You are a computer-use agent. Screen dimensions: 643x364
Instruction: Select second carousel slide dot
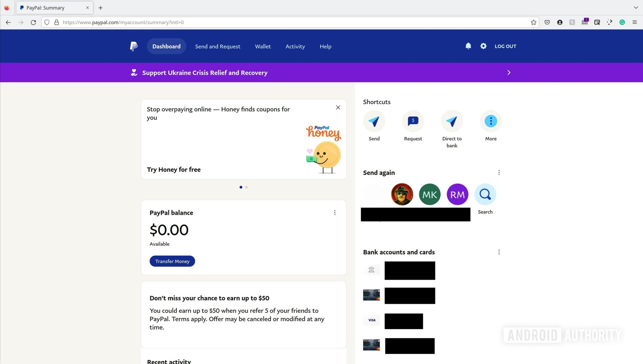coord(247,187)
